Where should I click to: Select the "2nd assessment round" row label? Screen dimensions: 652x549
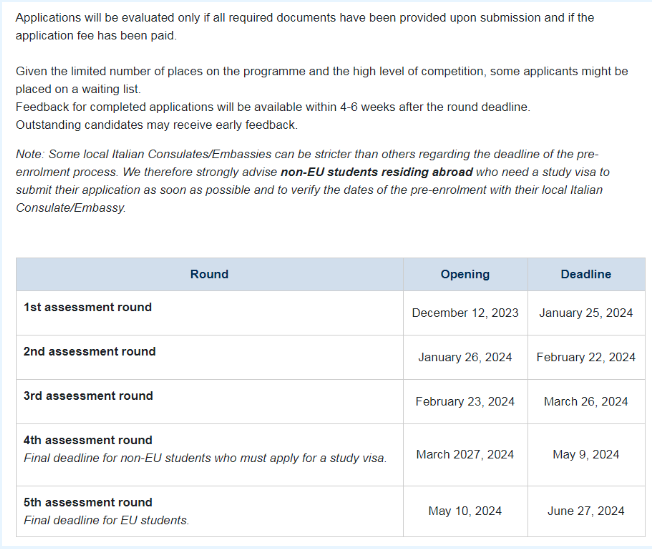90,351
